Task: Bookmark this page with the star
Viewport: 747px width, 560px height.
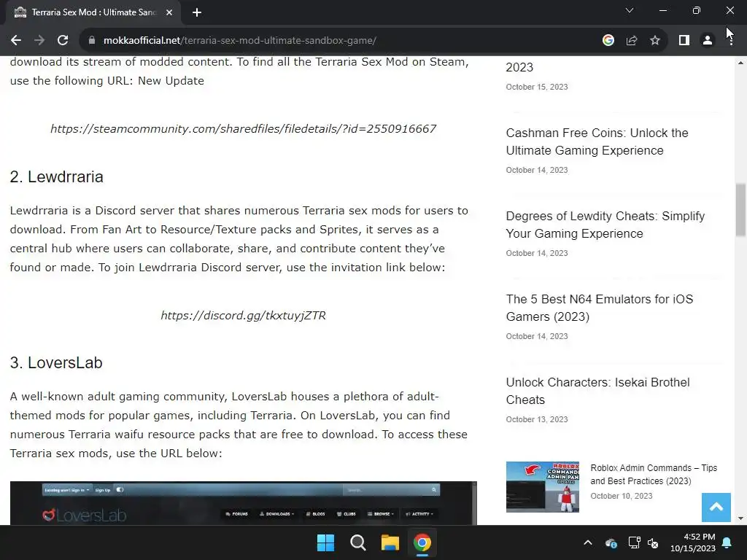Action: click(x=655, y=41)
